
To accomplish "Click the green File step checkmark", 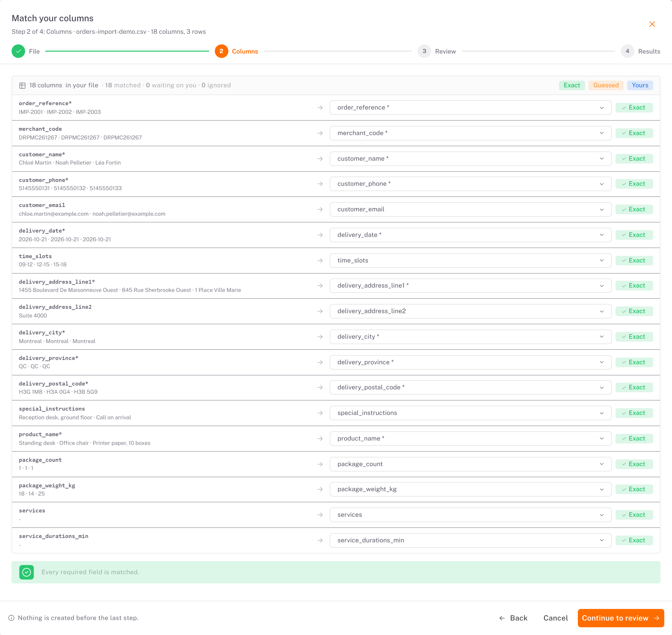I will pyautogui.click(x=18, y=51).
